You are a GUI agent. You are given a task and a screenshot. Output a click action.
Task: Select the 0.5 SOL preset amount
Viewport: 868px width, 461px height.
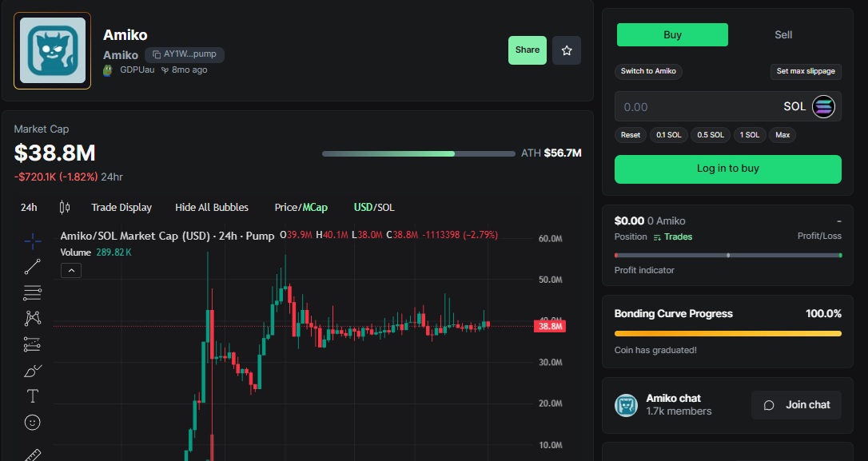(x=710, y=135)
